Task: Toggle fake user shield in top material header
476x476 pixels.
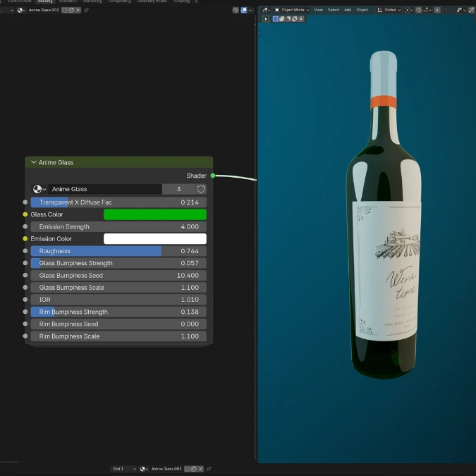Action: 65,10
